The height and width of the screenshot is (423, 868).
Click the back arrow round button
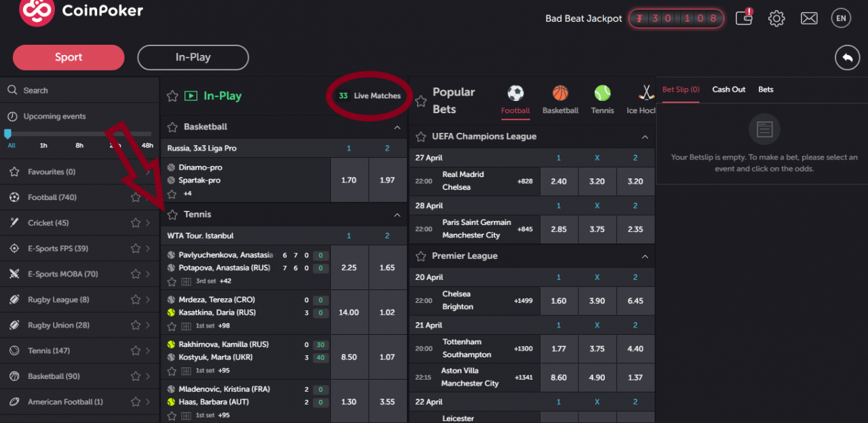847,58
